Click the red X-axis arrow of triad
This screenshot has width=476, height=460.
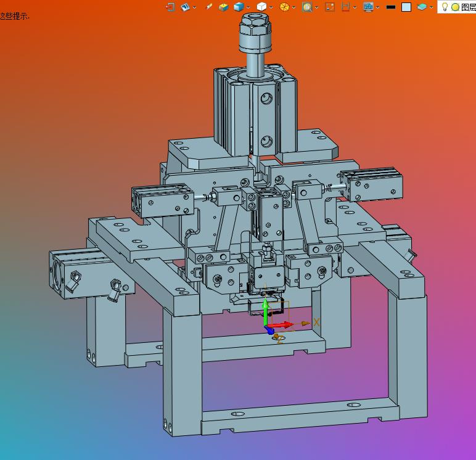(281, 325)
